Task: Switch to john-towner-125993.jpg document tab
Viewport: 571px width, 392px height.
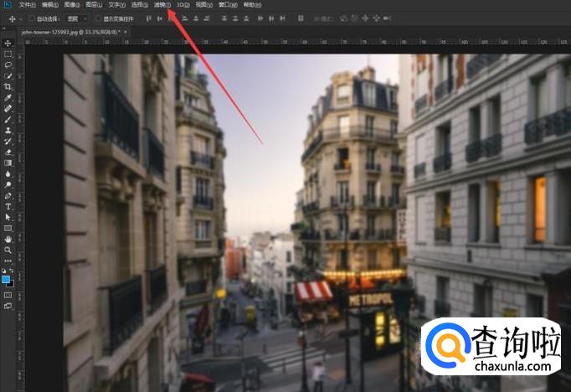Action: tap(70, 32)
